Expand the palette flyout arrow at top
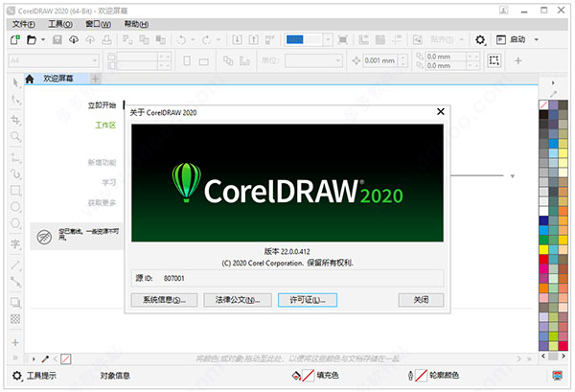Viewport: 575px width, 392px height. click(553, 82)
